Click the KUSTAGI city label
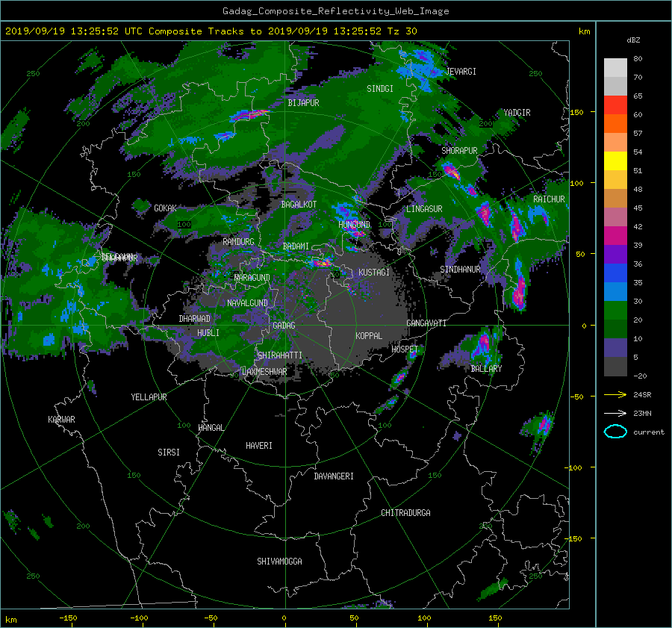 374,273
